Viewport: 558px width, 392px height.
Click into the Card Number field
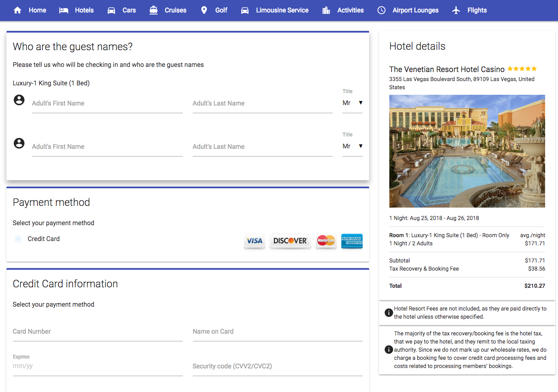click(x=98, y=332)
